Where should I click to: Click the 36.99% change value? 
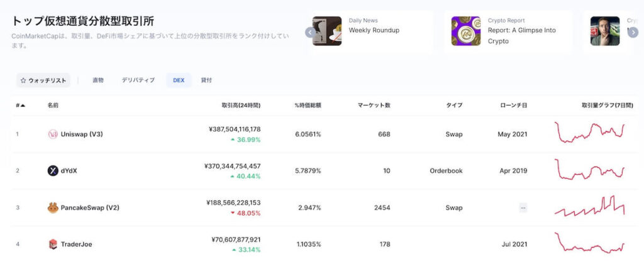pyautogui.click(x=249, y=140)
